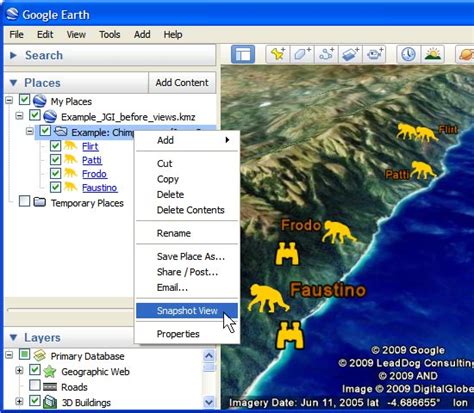Click the chimp icon beside Patti in Places
This screenshot has width=474, height=413.
pos(71,160)
